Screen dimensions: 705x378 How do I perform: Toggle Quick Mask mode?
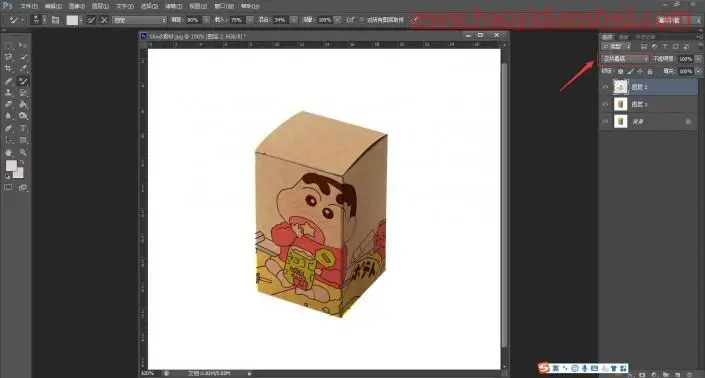click(9, 187)
